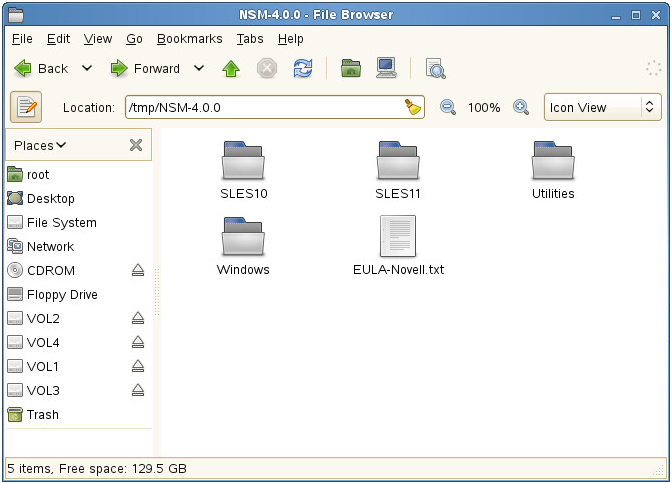
Task: Open the Help menu
Action: (291, 39)
